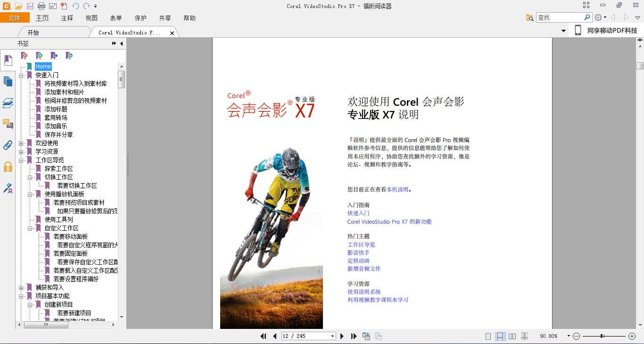Viewport: 644px width, 344px height.
Task: Collapse the 快速入门 bookmark node
Action: click(x=21, y=75)
